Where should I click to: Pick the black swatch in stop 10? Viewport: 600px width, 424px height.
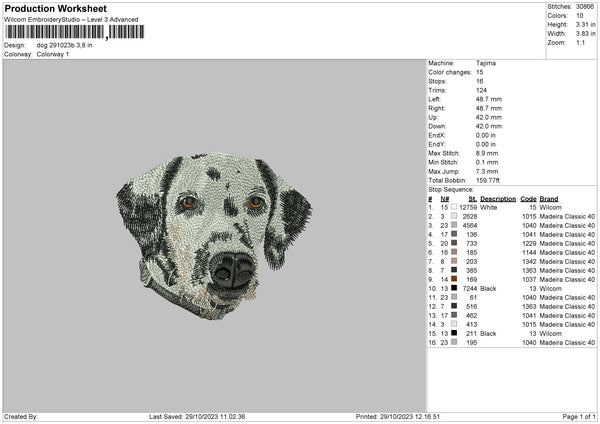coord(455,288)
